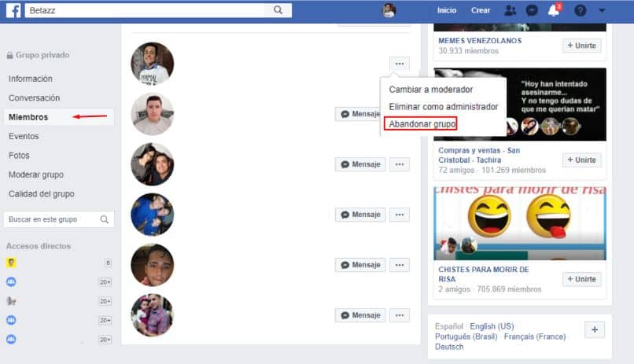Switch language to English (US)
The width and height of the screenshot is (634, 364).
pyautogui.click(x=492, y=326)
